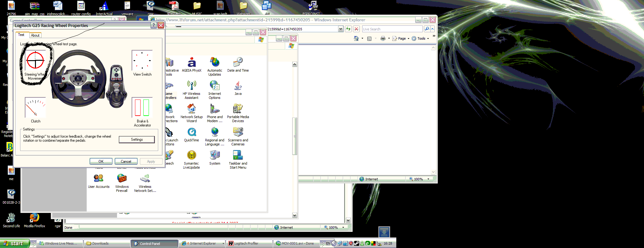
Task: Open Automatic Updates in Control Panel
Action: pyautogui.click(x=215, y=66)
